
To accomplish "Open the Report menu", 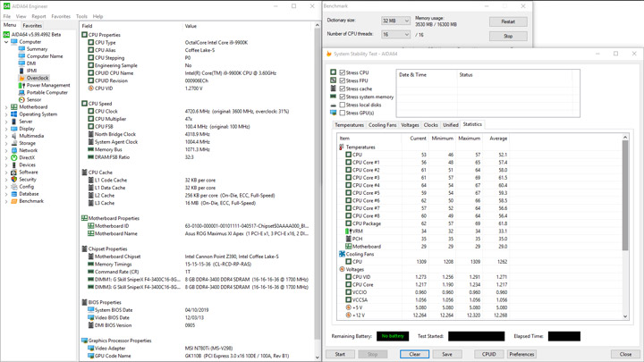I will pos(38,16).
